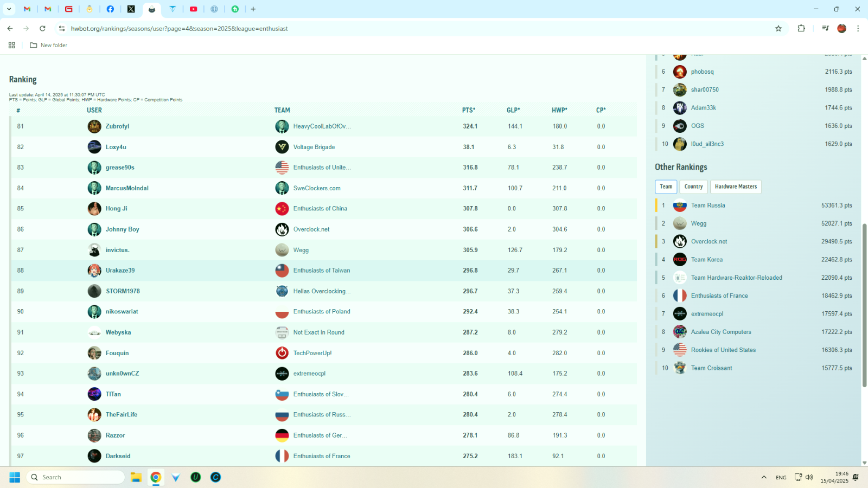Viewport: 868px width, 488px height.
Task: Bookmark this page with the star icon
Action: 778,28
